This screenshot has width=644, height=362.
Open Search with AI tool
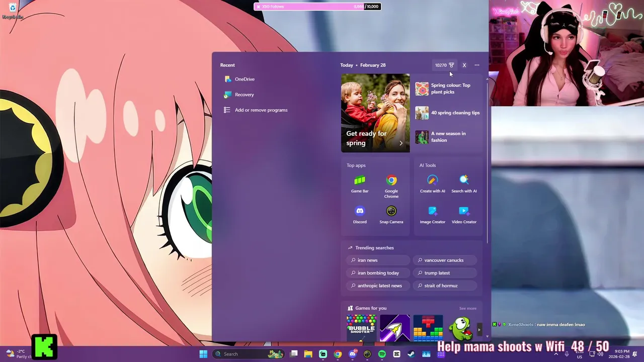pos(464,185)
